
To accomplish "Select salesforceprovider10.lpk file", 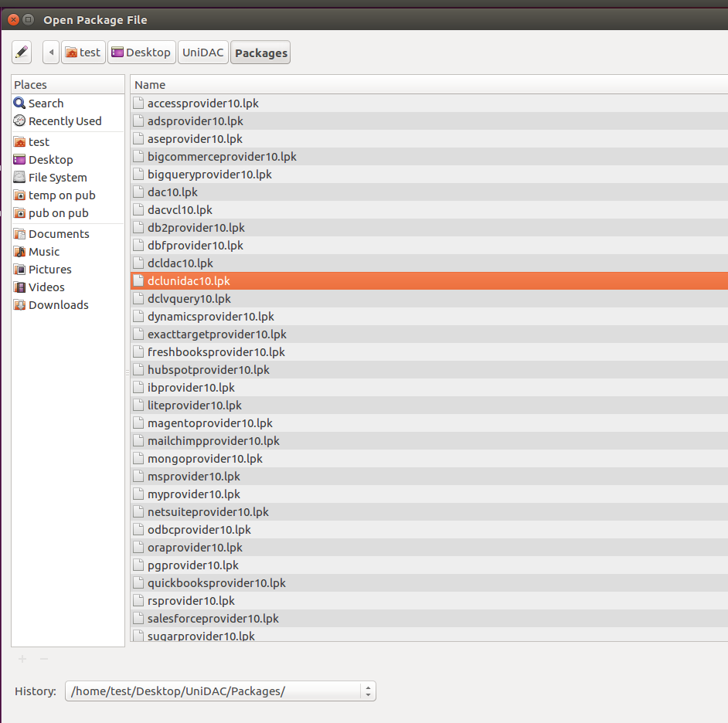I will click(430, 619).
